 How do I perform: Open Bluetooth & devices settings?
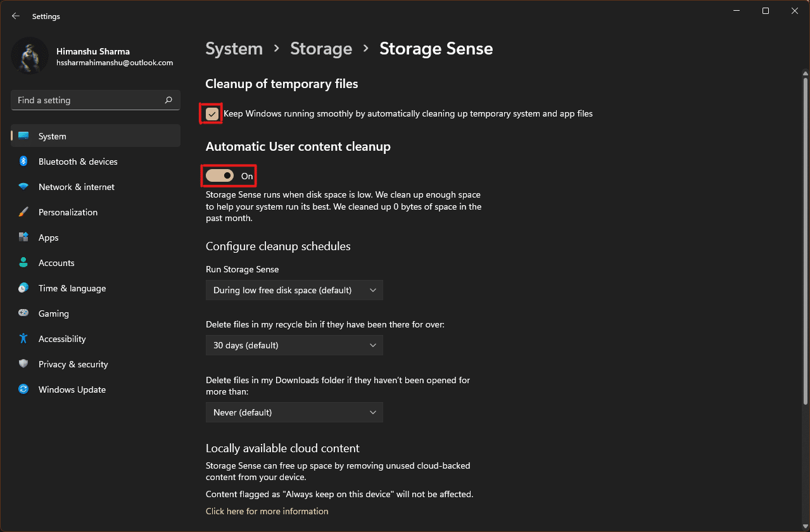pyautogui.click(x=96, y=161)
